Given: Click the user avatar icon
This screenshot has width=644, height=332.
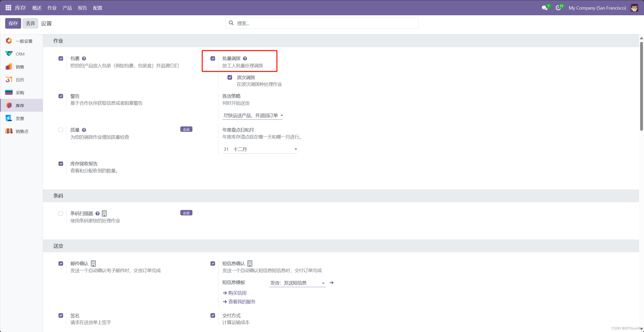Looking at the screenshot, I should pyautogui.click(x=634, y=8).
